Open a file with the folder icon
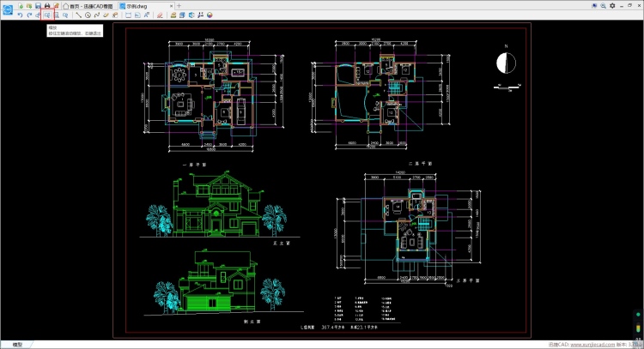 [29, 6]
